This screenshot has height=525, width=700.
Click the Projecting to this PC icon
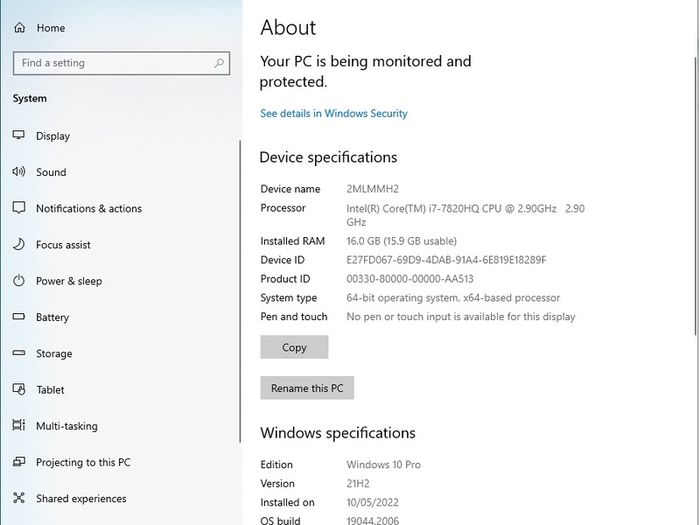tap(19, 462)
